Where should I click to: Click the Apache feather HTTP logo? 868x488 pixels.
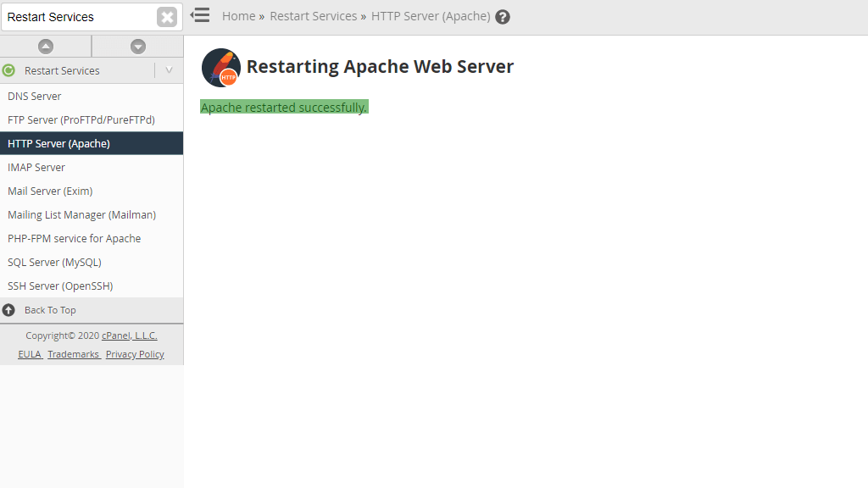click(x=221, y=68)
